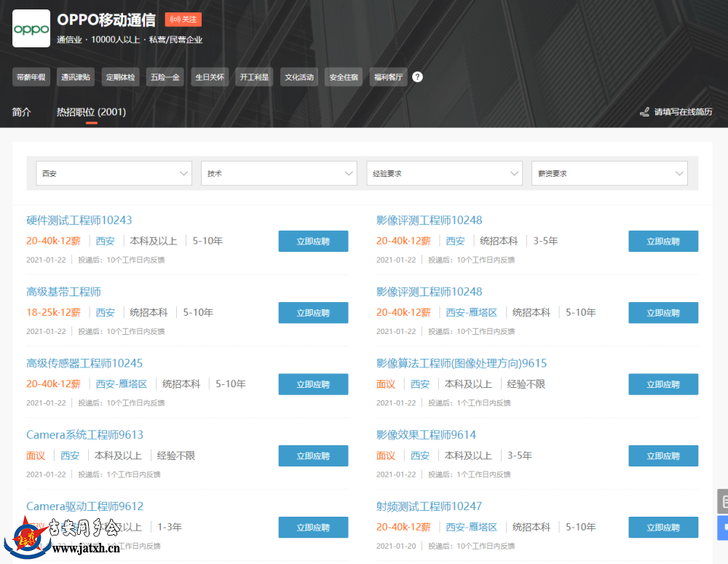Viewport: 728px width, 564px height.
Task: Apply to Camera驱动工程师9612 via 立即应聘
Action: (313, 527)
